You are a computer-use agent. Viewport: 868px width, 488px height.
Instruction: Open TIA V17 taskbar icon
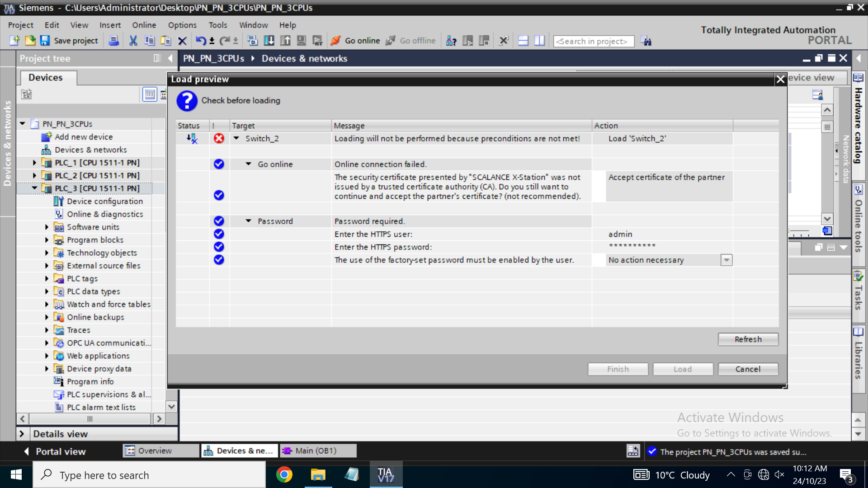pyautogui.click(x=386, y=475)
